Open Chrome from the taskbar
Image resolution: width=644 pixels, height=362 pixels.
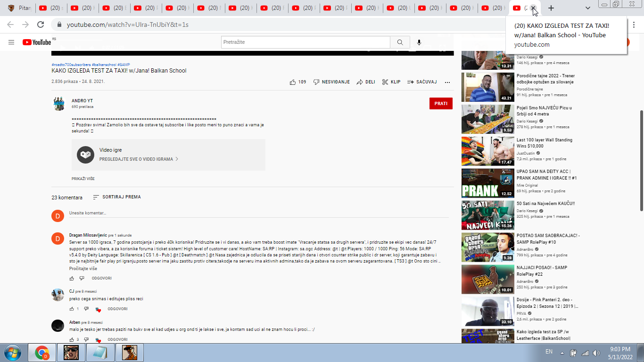(x=42, y=353)
